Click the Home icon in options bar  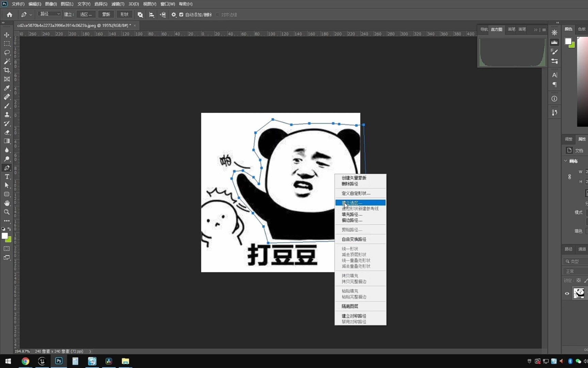(x=10, y=15)
